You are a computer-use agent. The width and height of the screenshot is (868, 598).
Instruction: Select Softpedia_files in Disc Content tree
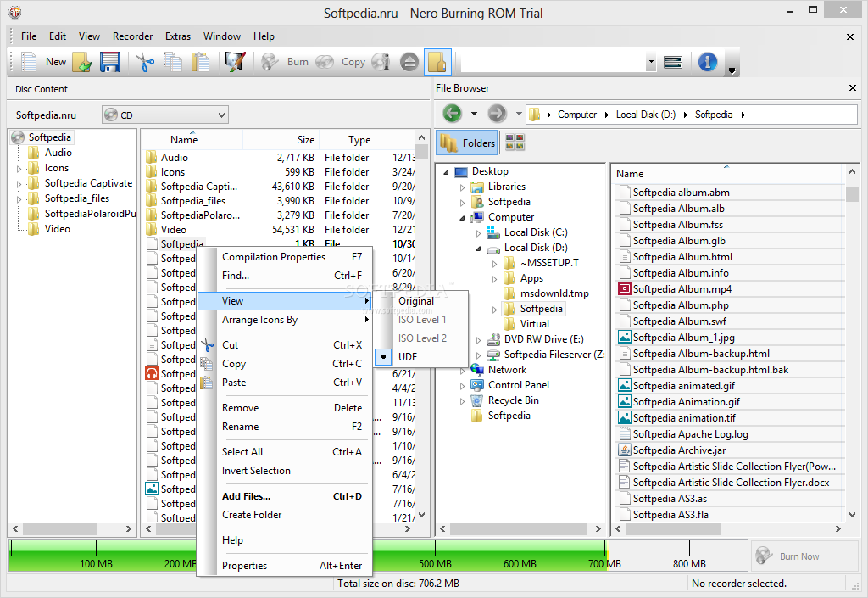coord(77,198)
